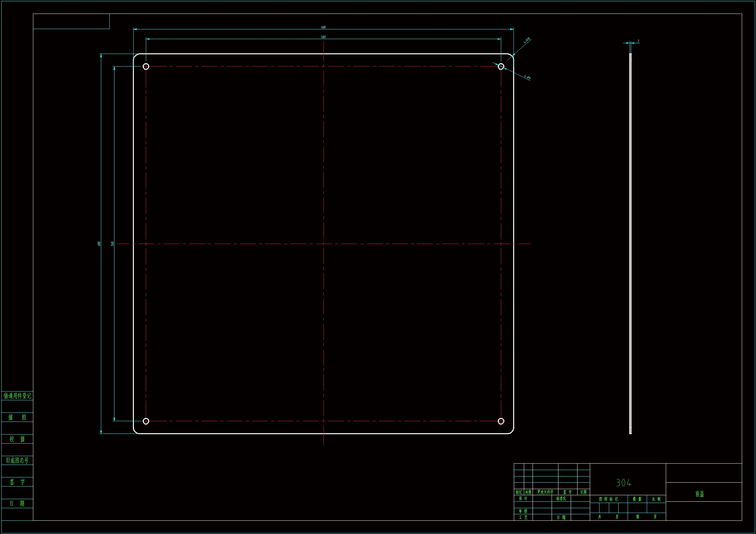Image resolution: width=756 pixels, height=534 pixels.
Task: Select the vertical 600 dimension text
Action: coord(99,244)
